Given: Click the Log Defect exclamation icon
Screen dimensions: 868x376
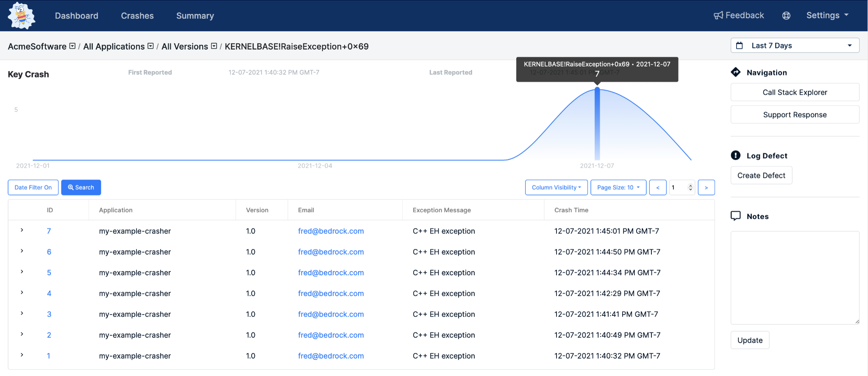Looking at the screenshot, I should tap(736, 155).
